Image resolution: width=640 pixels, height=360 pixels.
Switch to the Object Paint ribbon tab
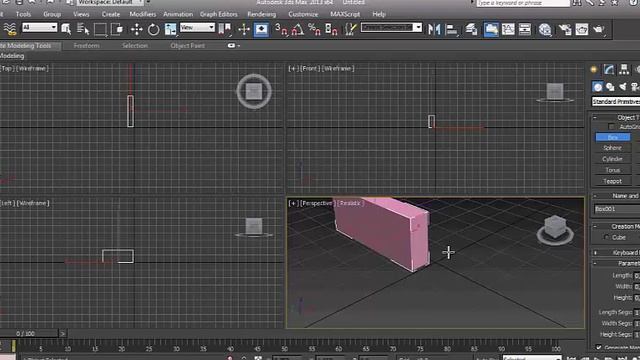tap(188, 45)
